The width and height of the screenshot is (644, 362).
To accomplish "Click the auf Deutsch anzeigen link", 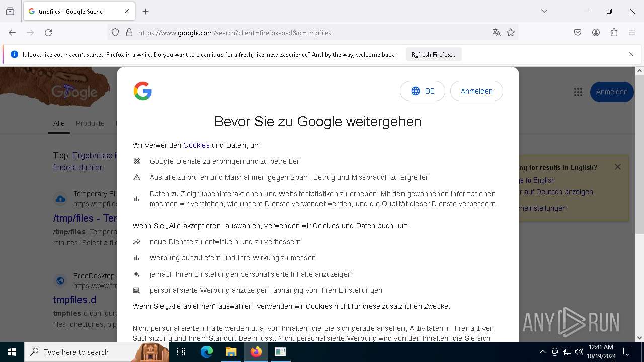I will pos(557,192).
